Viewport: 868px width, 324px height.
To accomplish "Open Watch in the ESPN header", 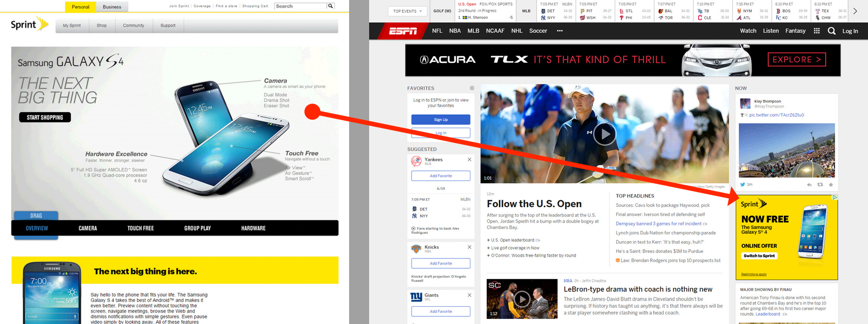I will pyautogui.click(x=748, y=31).
